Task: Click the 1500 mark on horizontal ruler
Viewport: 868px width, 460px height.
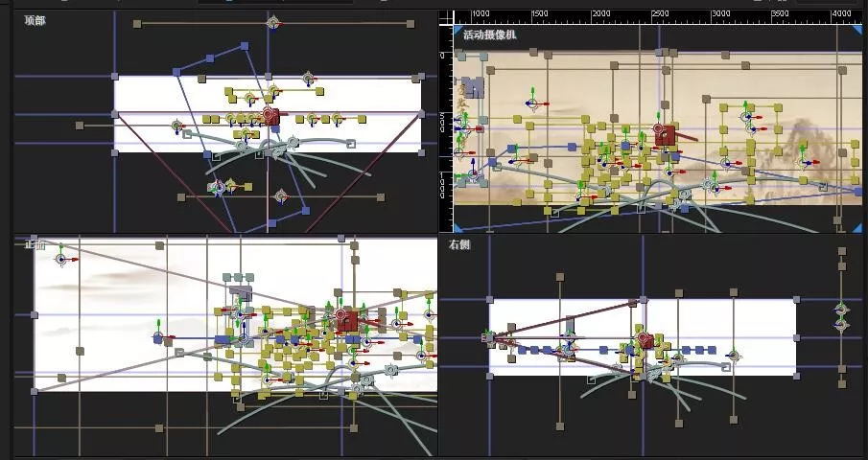Action: (x=540, y=13)
